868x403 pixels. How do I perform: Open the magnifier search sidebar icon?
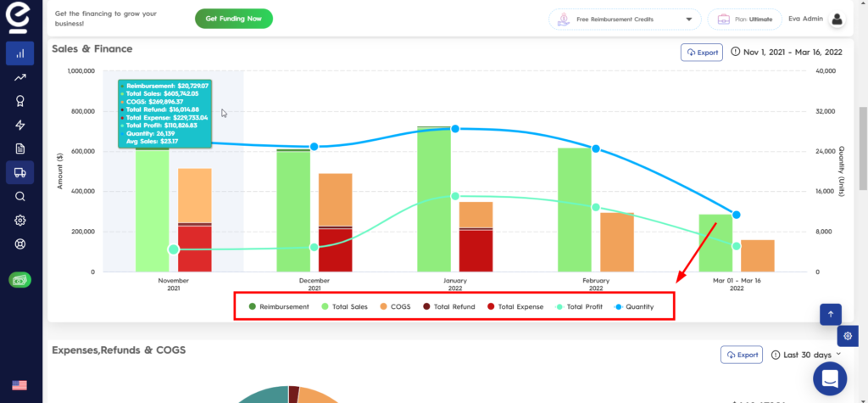click(x=20, y=196)
